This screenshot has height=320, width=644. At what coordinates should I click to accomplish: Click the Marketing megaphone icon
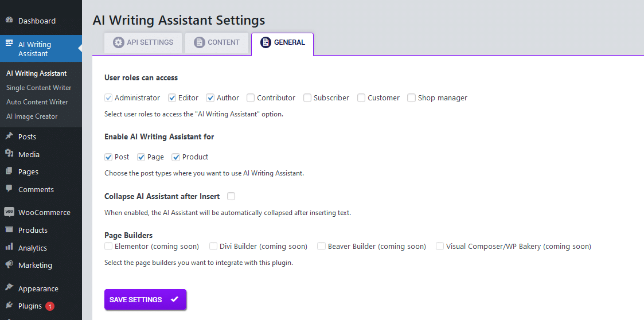click(x=9, y=265)
